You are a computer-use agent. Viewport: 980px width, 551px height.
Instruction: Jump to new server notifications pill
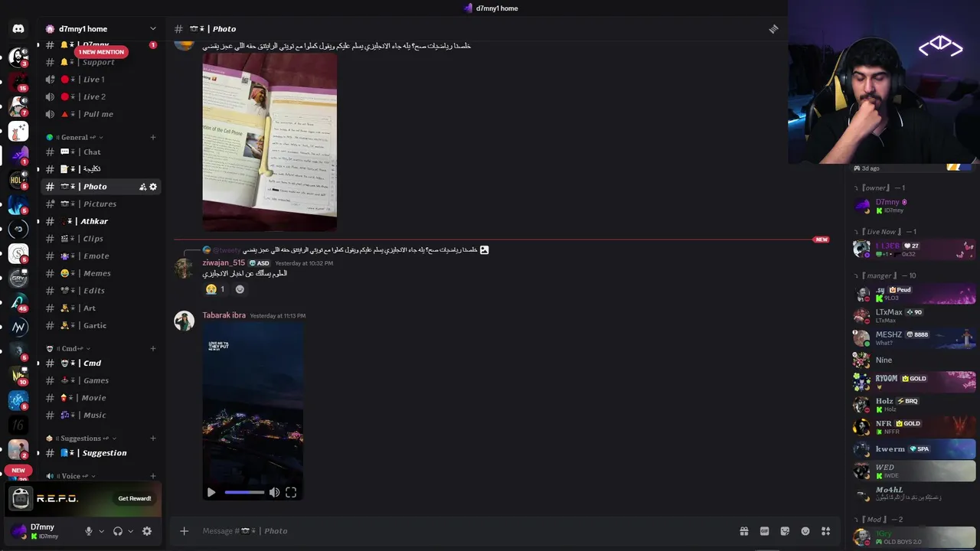(18, 470)
